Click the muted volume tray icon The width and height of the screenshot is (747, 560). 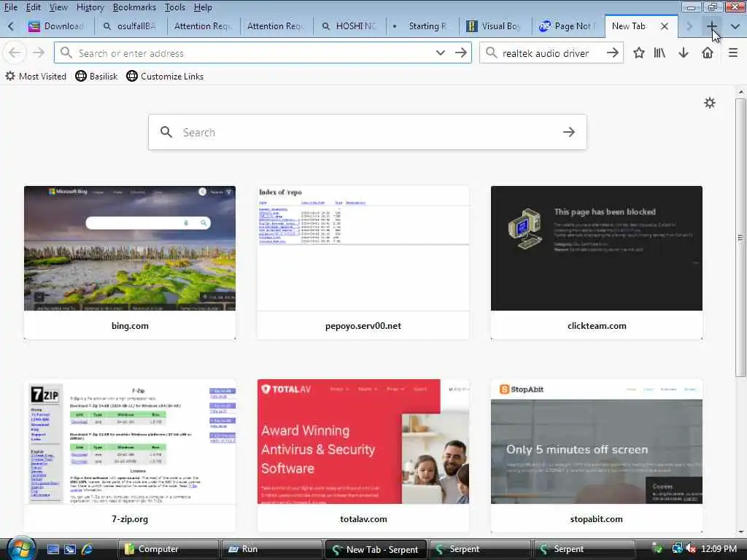(692, 549)
